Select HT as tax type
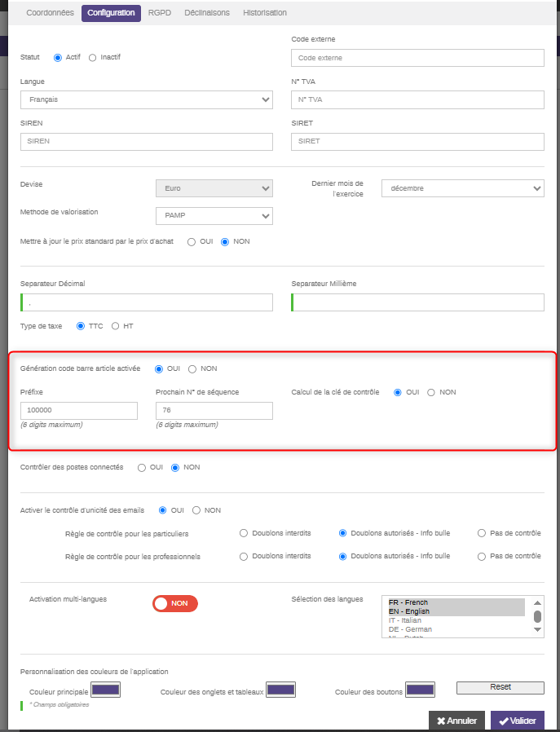The width and height of the screenshot is (560, 732). point(115,326)
